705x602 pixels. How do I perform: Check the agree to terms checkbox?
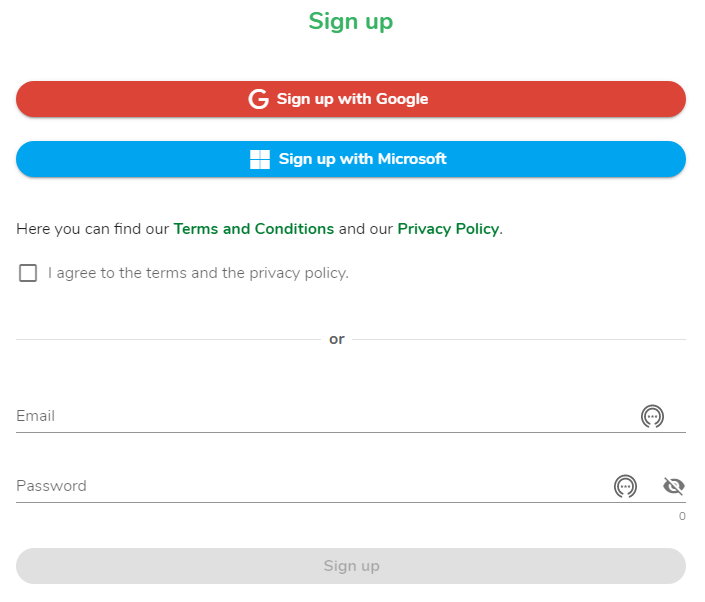28,273
